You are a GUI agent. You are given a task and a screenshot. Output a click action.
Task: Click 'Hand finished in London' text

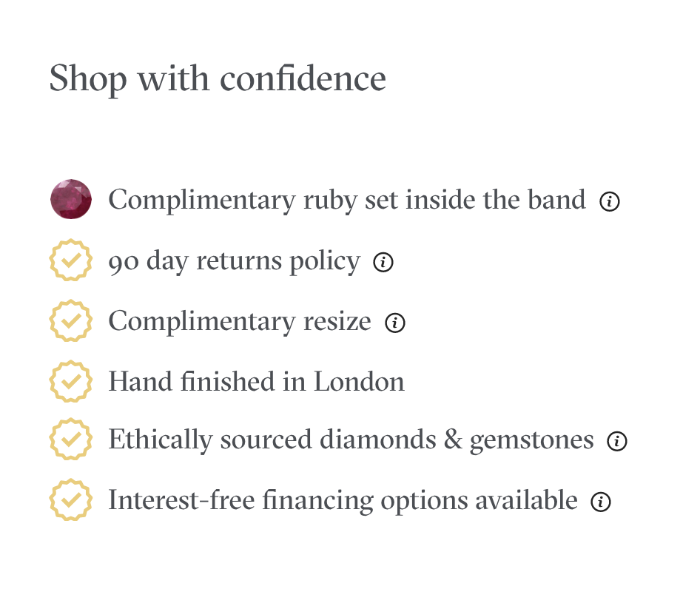tap(257, 382)
